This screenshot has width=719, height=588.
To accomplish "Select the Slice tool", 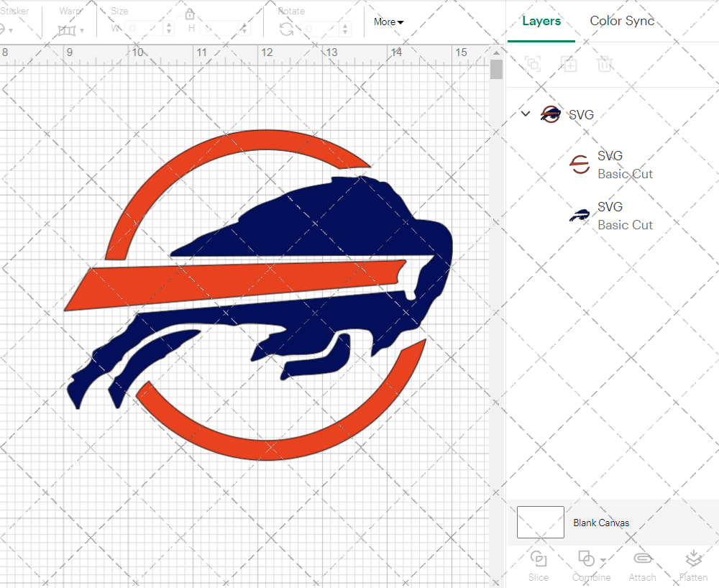I will (539, 565).
